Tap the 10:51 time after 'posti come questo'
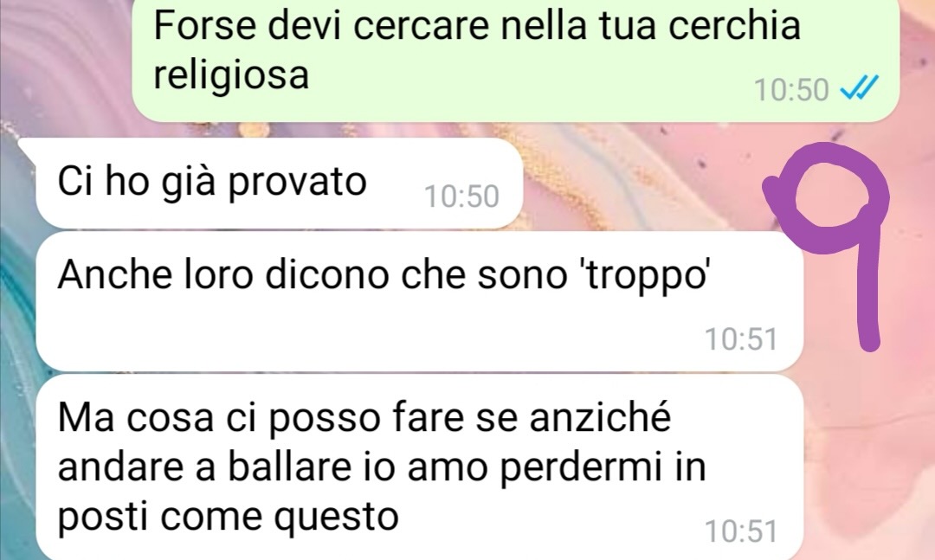Screen dimensions: 935x560 click(741, 531)
